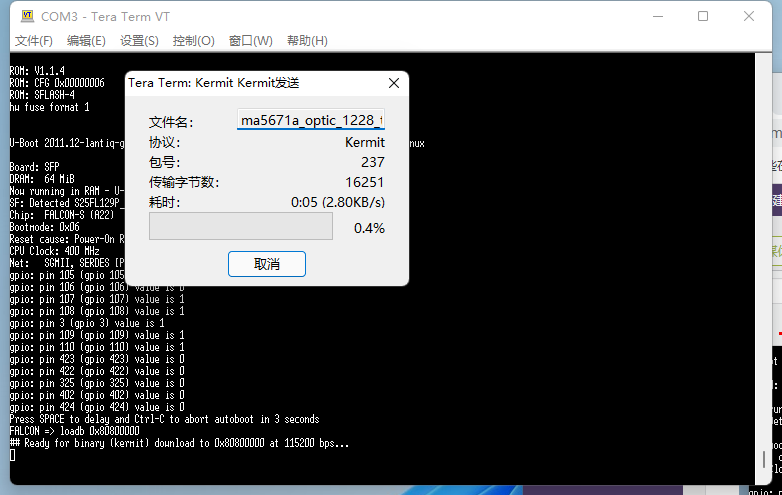Click the 'hw fuse format 1' line
Viewport: 782px width, 495px height.
[x=49, y=107]
